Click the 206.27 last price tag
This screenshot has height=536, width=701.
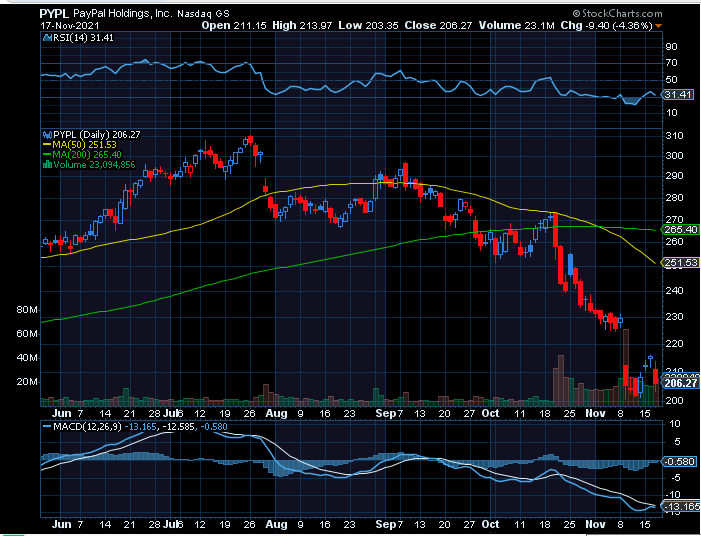coord(680,383)
